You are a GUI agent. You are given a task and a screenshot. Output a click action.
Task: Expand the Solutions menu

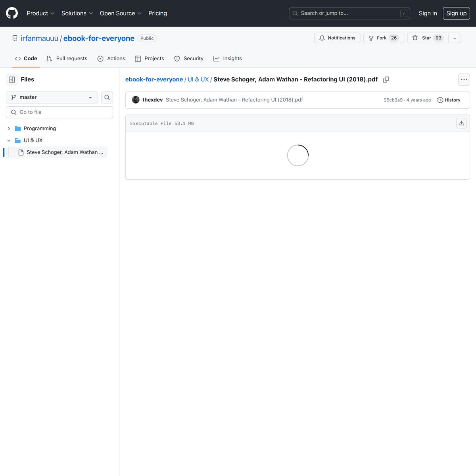click(77, 13)
